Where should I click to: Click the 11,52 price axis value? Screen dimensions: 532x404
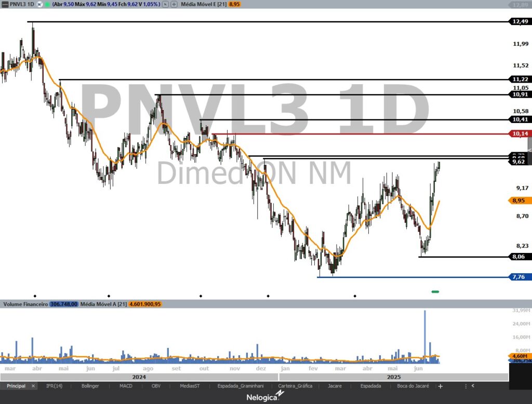[x=521, y=65]
